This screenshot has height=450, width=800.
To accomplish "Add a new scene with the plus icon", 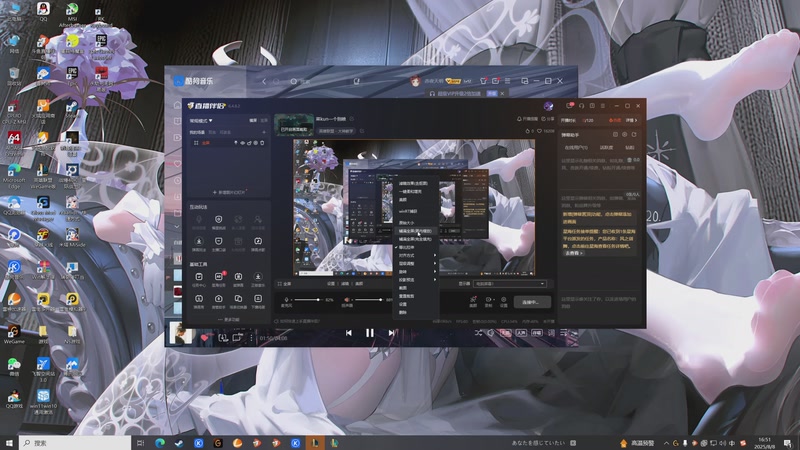I will [264, 133].
